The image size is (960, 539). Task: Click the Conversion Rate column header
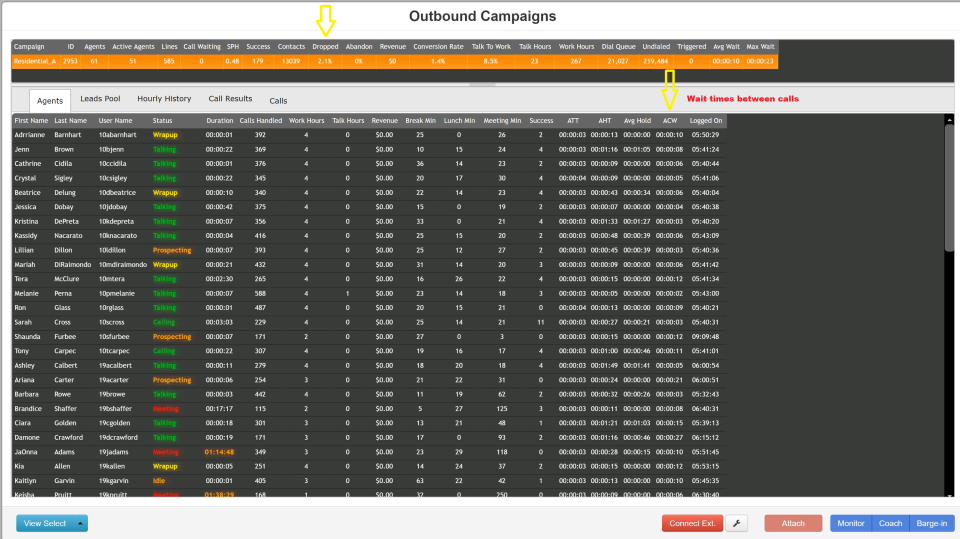tap(438, 47)
